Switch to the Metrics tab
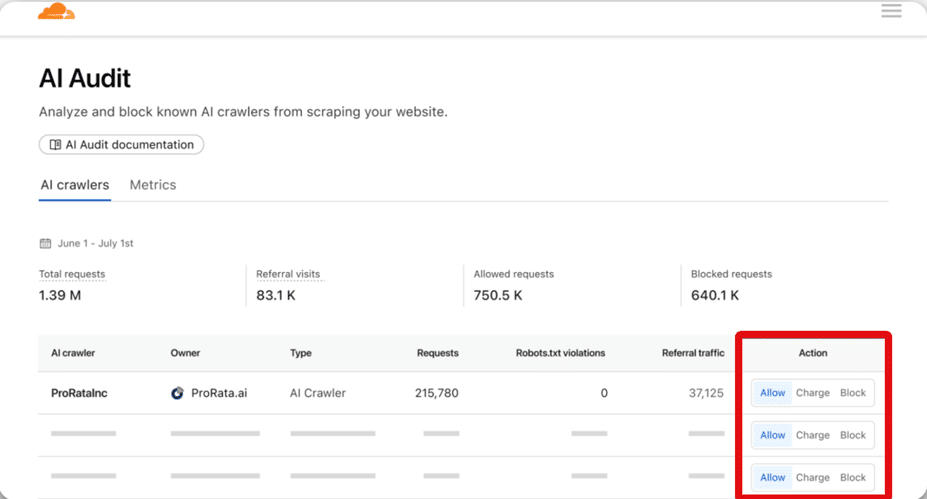Image resolution: width=927 pixels, height=499 pixels. [153, 185]
